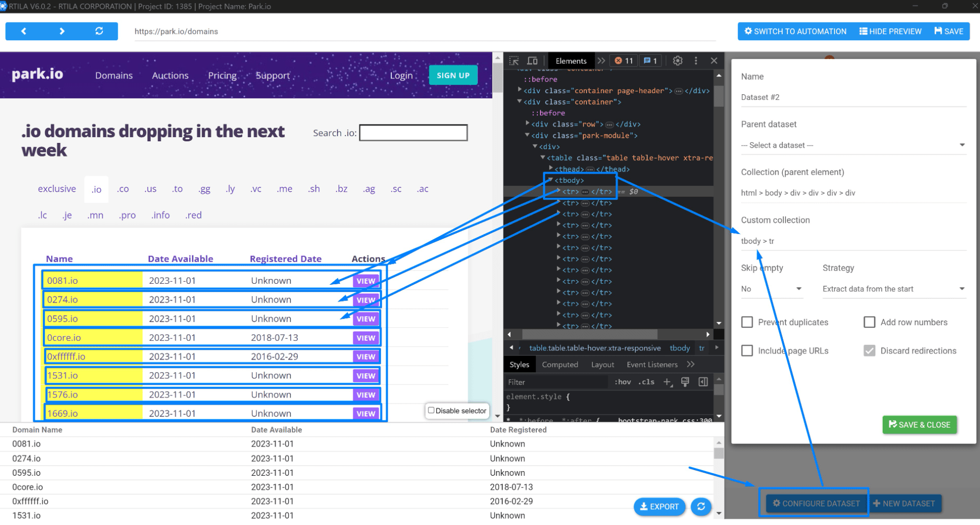Toggle the .cls class editor

coord(647,382)
